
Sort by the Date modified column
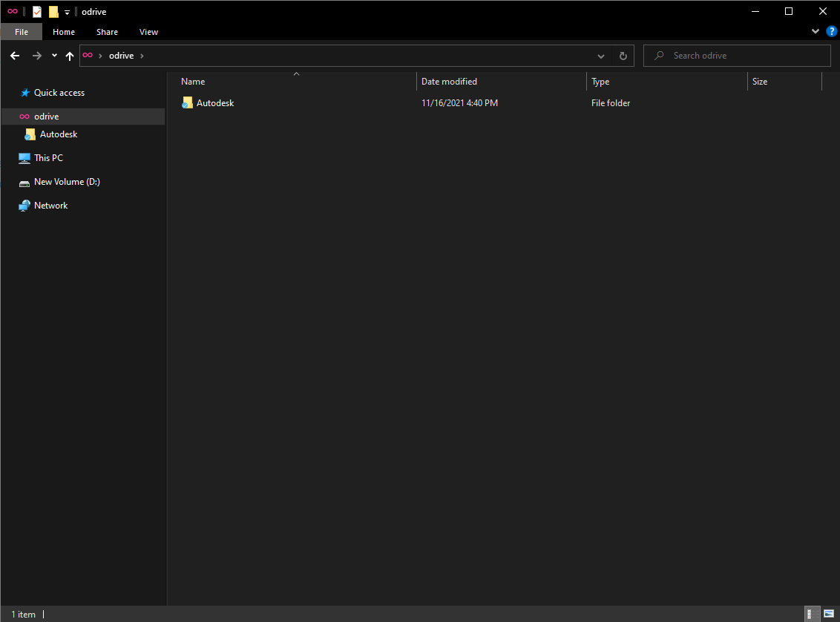502,82
